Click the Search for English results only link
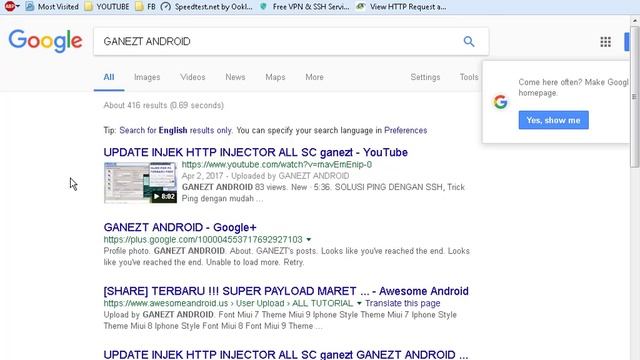The width and height of the screenshot is (640, 360). point(176,130)
